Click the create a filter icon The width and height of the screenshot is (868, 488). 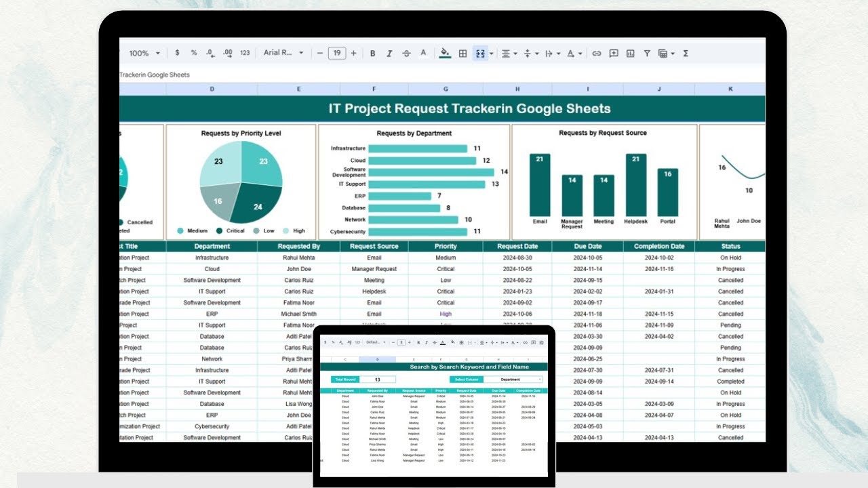(647, 53)
